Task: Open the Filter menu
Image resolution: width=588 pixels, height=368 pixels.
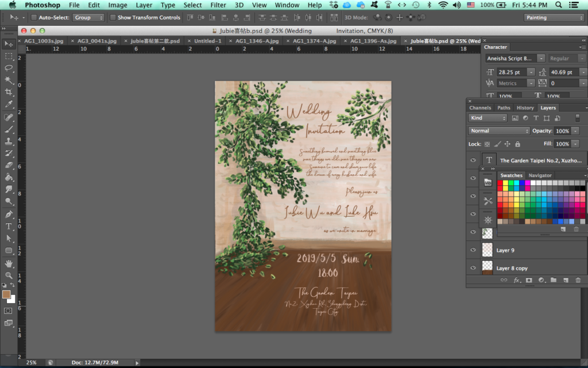Action: tap(218, 5)
